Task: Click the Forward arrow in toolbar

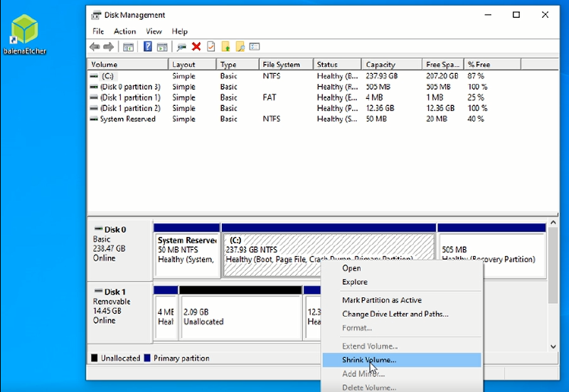Action: [x=108, y=47]
